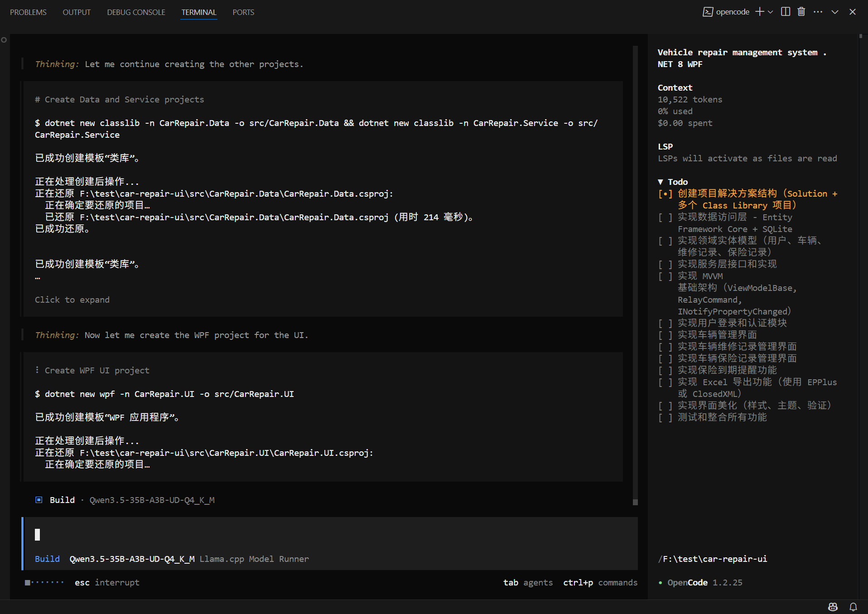The height and width of the screenshot is (614, 868).
Task: Select the Build agent label at bottom
Action: pyautogui.click(x=47, y=559)
